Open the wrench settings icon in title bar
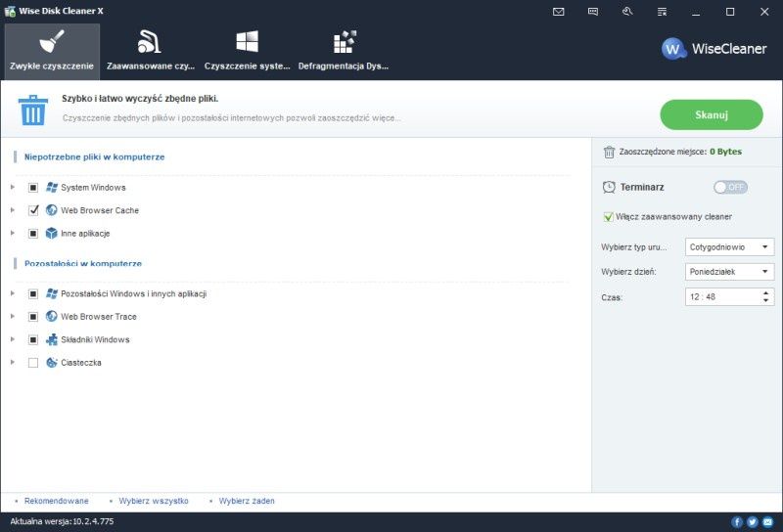This screenshot has height=532, width=783. pos(627,11)
